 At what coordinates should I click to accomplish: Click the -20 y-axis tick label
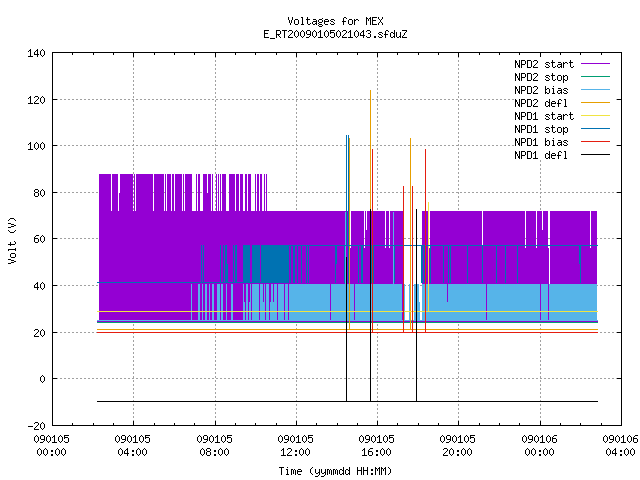[x=36, y=426]
